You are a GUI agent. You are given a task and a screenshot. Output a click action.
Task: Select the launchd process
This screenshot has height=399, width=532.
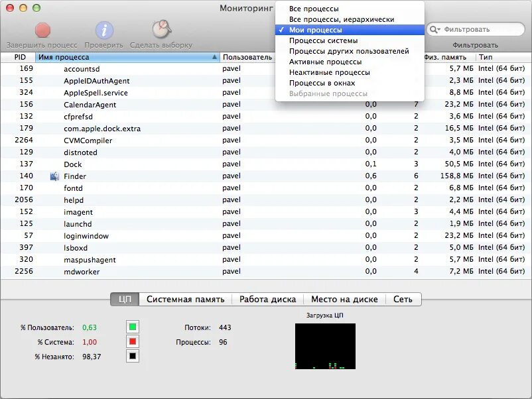(x=266, y=224)
